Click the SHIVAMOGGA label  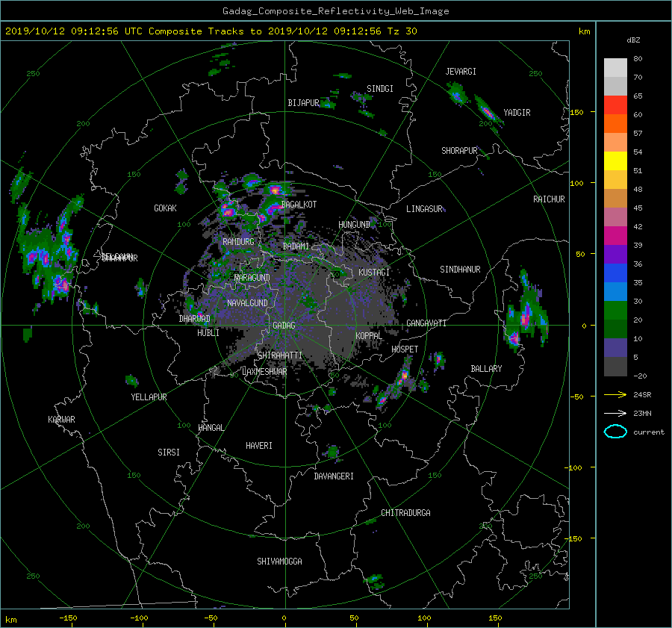coord(279,562)
